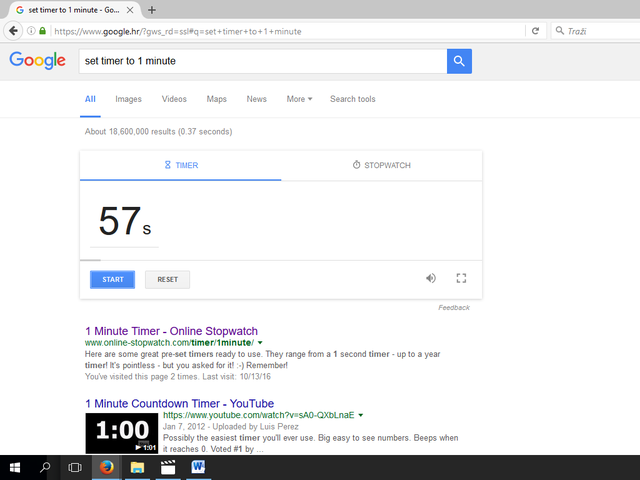Reset the timer with the RESET button
This screenshot has height=480, width=640.
tap(167, 280)
